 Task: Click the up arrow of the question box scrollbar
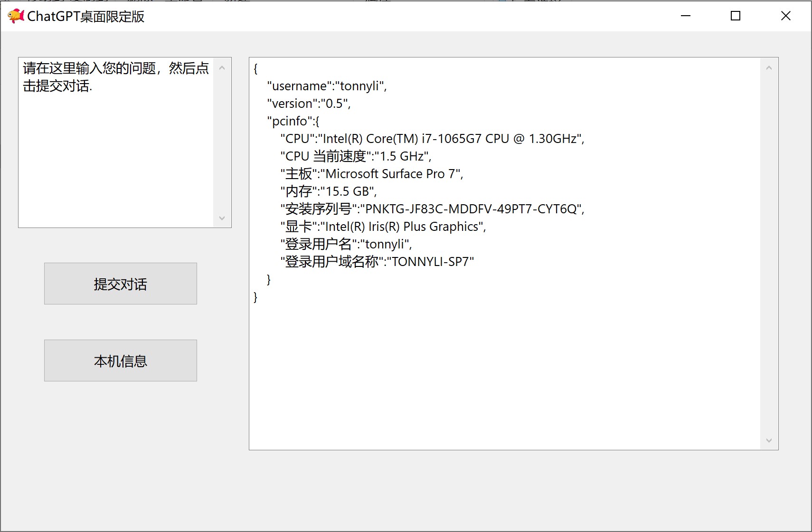[x=222, y=68]
